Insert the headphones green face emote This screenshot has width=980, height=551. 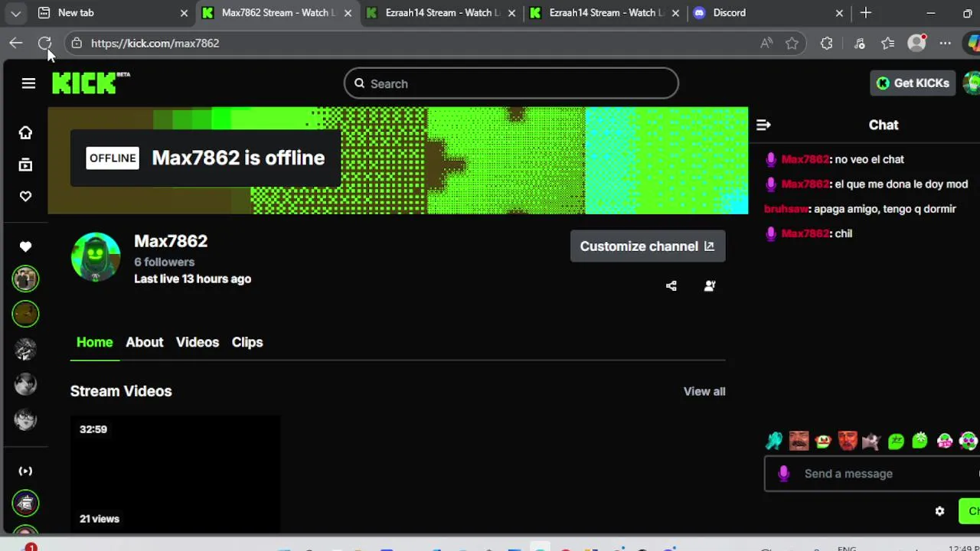tap(969, 441)
